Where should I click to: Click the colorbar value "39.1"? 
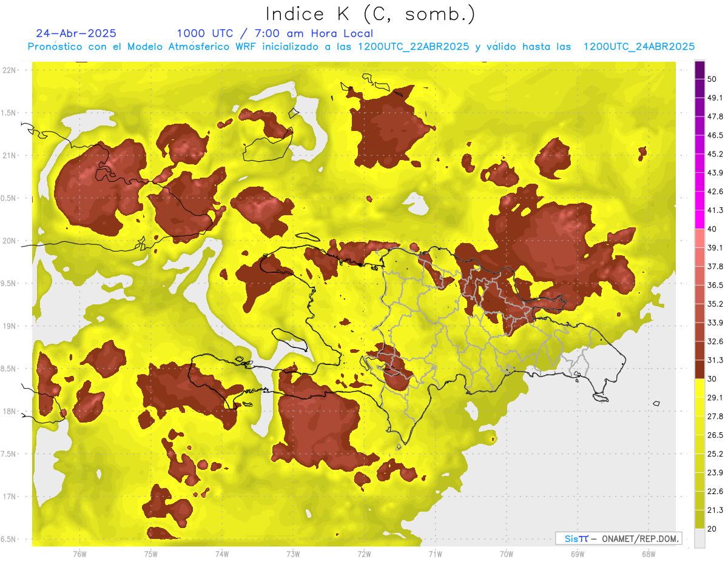715,247
